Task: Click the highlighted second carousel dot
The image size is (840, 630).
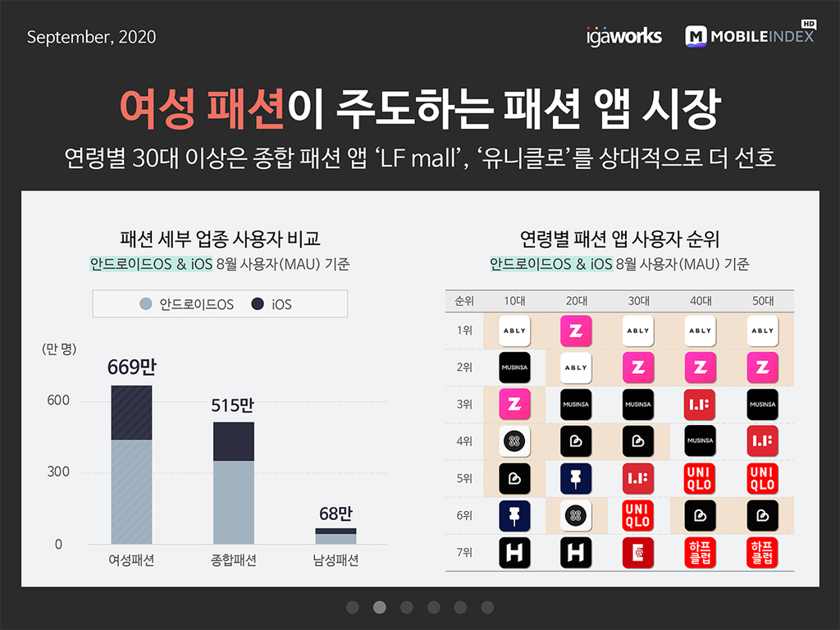Action: [x=379, y=607]
